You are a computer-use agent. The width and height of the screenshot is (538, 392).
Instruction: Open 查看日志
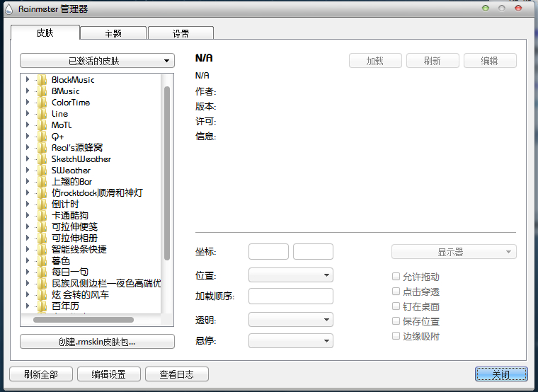pyautogui.click(x=177, y=374)
